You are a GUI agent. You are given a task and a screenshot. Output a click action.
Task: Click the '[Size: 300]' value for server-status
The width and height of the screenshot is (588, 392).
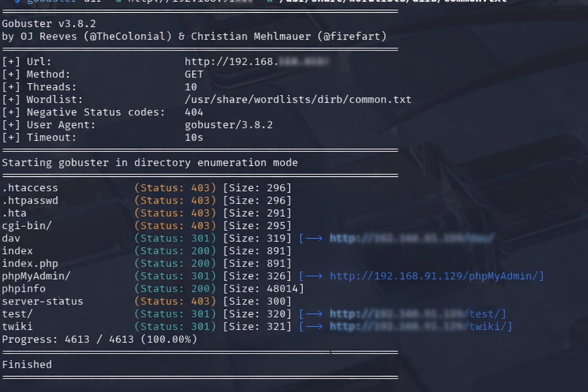click(x=257, y=301)
